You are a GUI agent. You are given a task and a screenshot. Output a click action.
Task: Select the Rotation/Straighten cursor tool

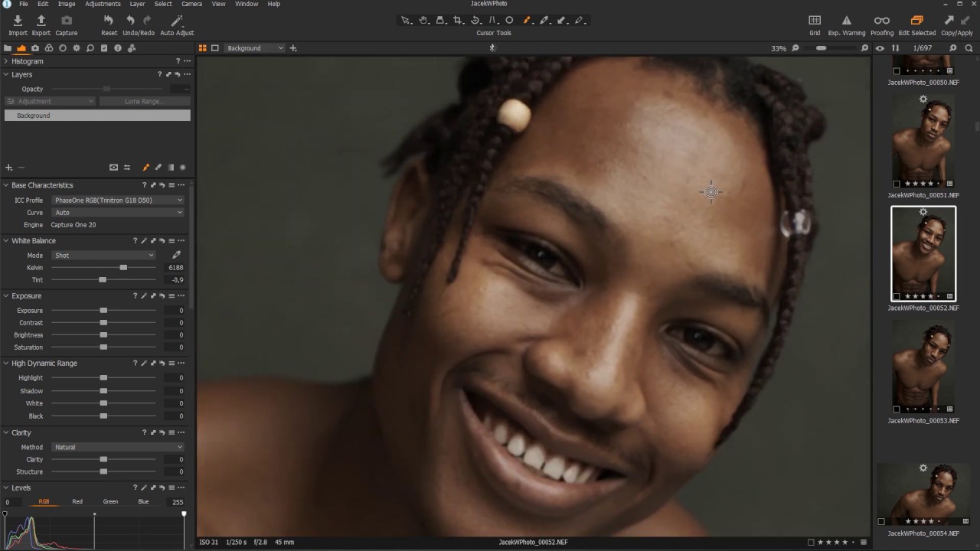pos(475,21)
